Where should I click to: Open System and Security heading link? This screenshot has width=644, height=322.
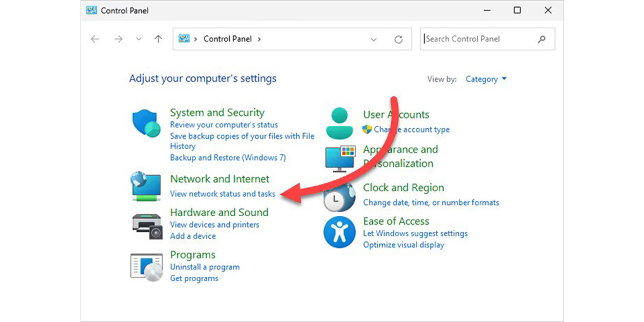[217, 113]
